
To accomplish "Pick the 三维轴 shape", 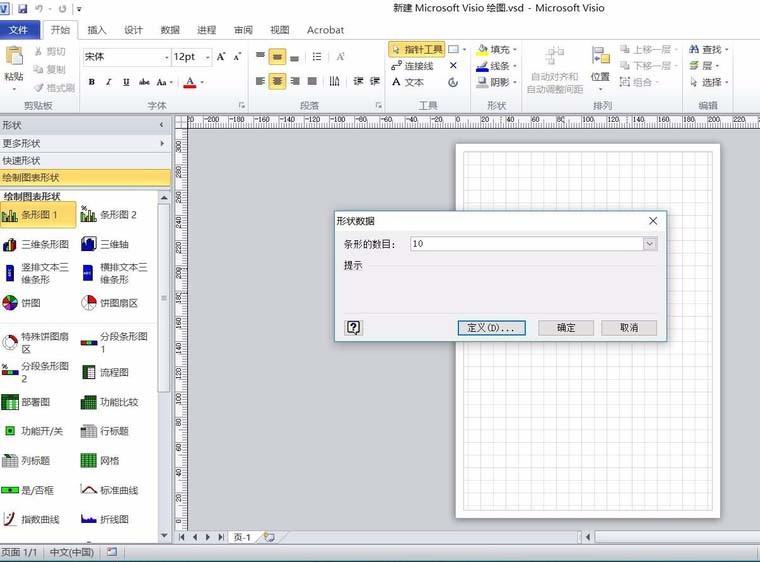I will 105,244.
